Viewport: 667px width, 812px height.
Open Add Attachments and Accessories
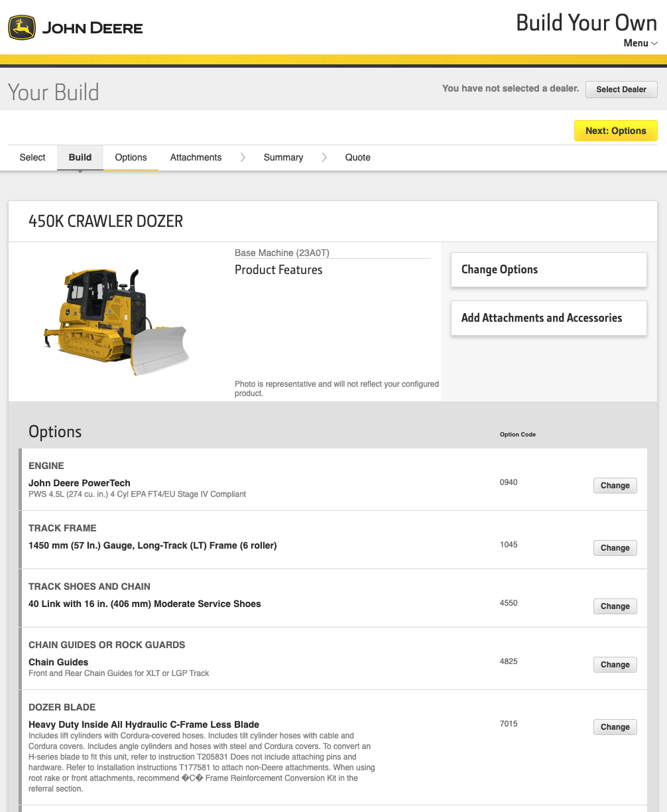pyautogui.click(x=548, y=318)
